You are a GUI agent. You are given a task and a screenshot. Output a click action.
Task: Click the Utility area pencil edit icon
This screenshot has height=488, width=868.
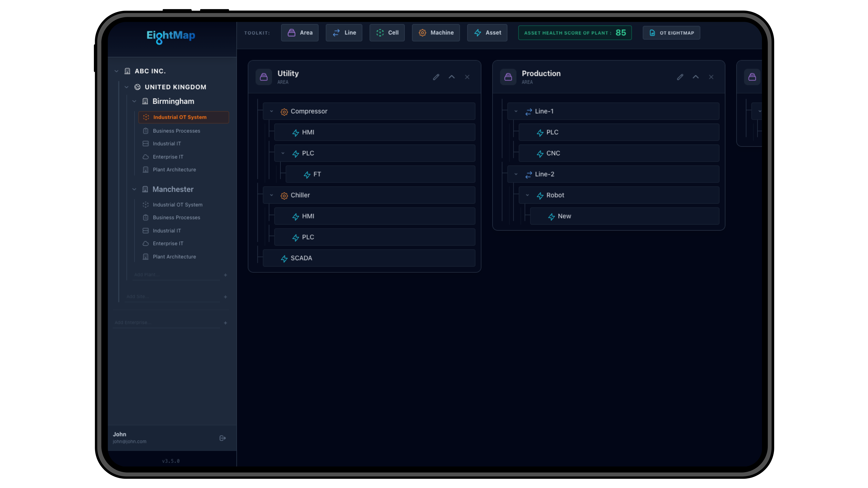click(436, 77)
